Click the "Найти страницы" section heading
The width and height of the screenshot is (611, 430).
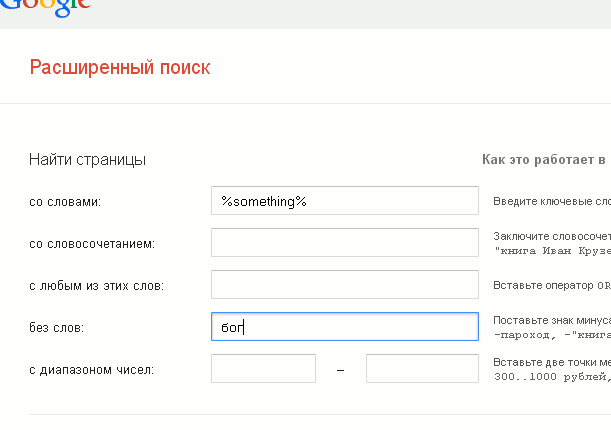pyautogui.click(x=88, y=159)
